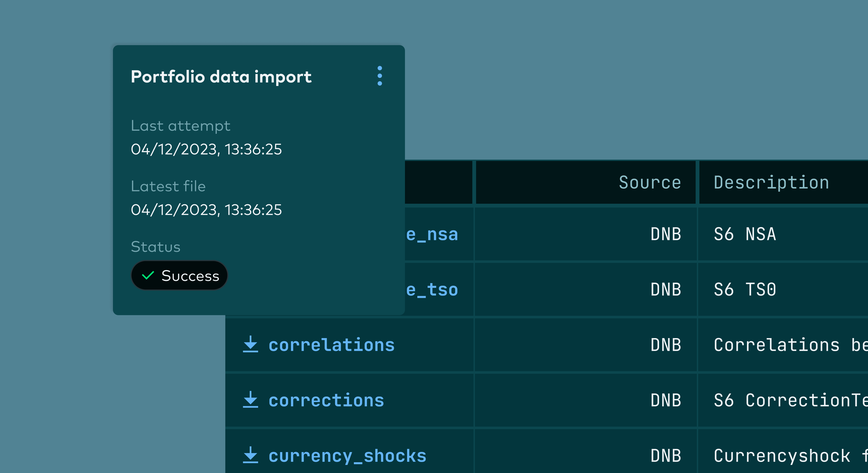This screenshot has height=473, width=868.
Task: Select the S6 NSA description cell
Action: coord(745,234)
